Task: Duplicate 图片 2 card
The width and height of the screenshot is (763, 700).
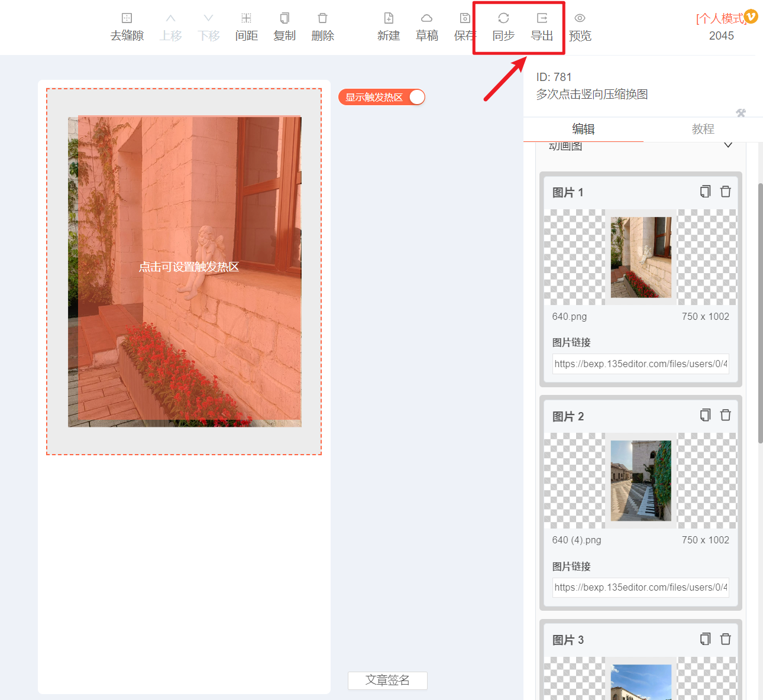Action: (705, 415)
